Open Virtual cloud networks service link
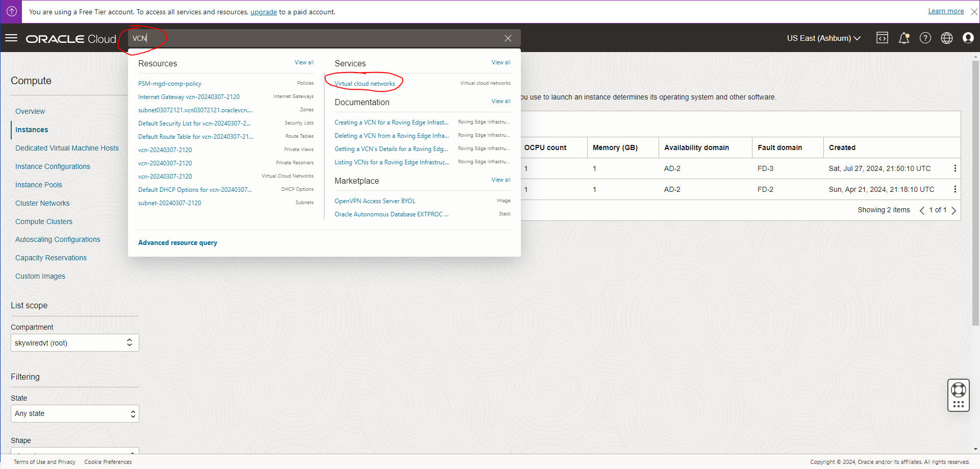This screenshot has height=469, width=980. [x=365, y=84]
